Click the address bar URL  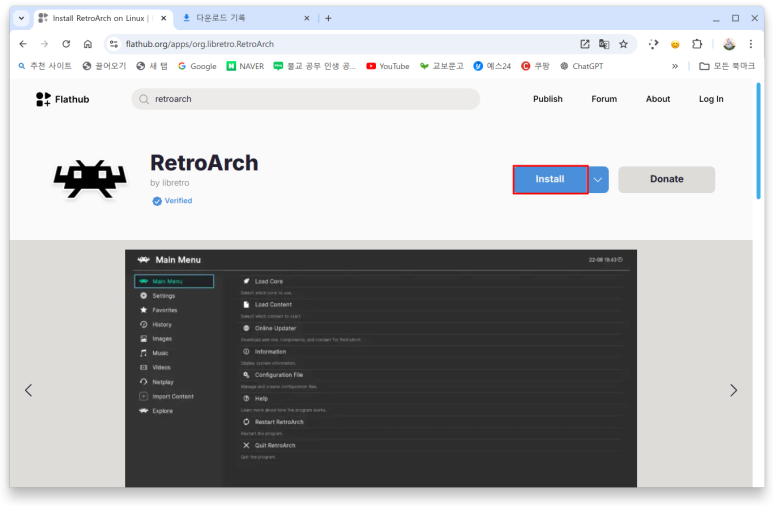200,44
